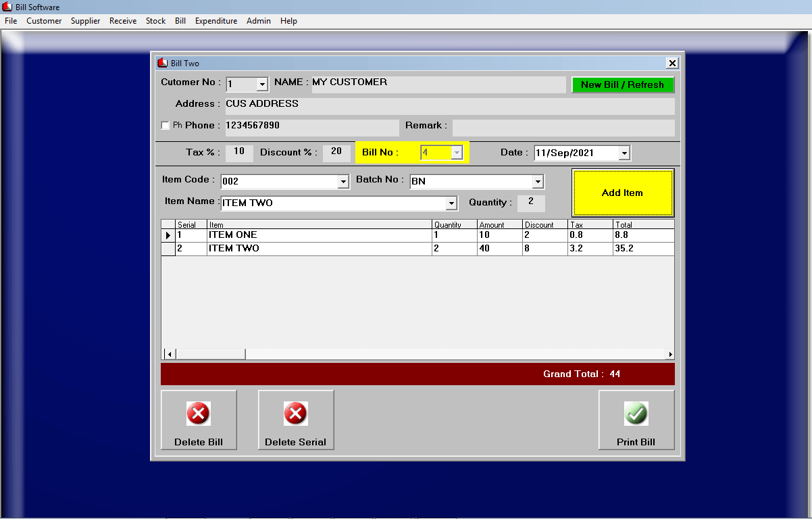Open the Bill menu
Viewport: 812px width, 519px height.
click(x=180, y=21)
